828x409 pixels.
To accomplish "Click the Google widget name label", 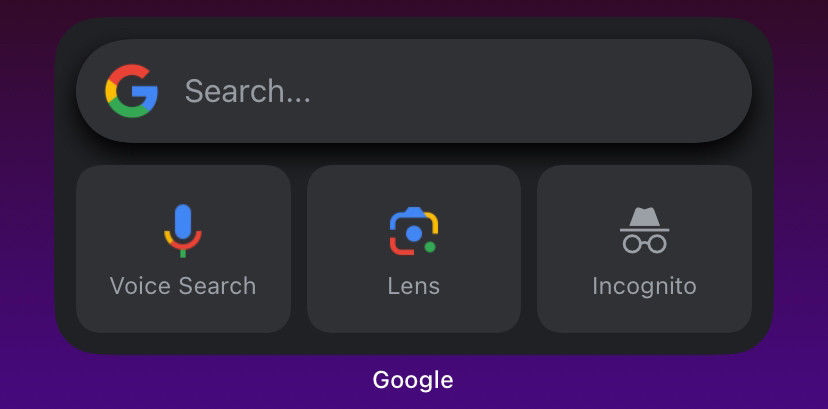I will point(413,380).
